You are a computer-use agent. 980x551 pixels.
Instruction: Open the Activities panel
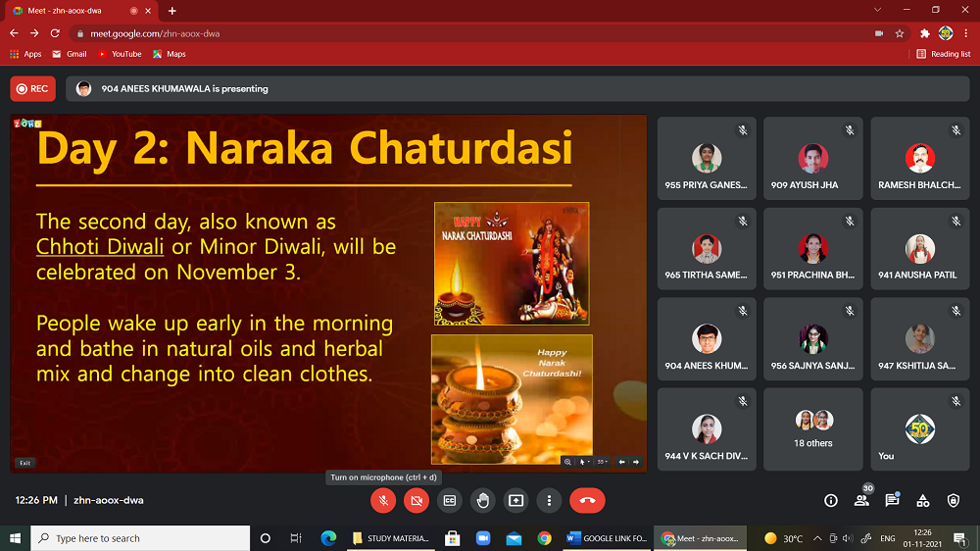coord(923,500)
